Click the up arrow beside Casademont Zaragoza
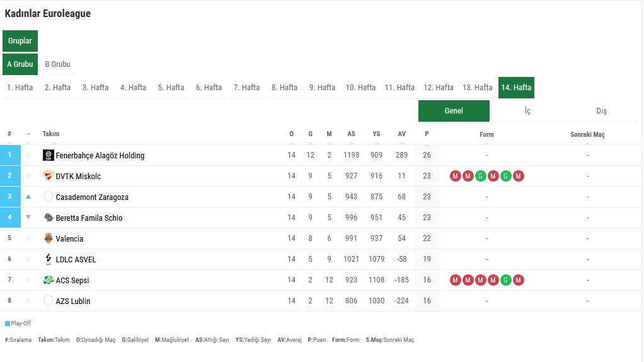Image resolution: width=644 pixels, height=362 pixels. click(x=28, y=197)
